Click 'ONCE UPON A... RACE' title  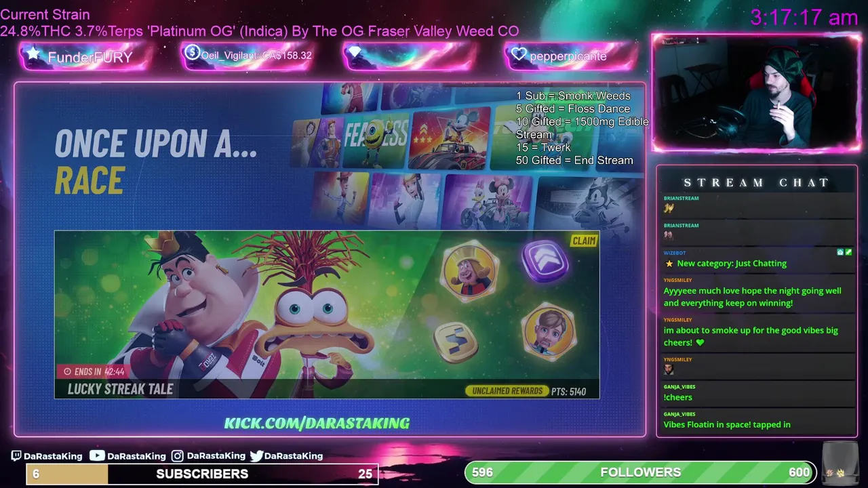(x=156, y=162)
